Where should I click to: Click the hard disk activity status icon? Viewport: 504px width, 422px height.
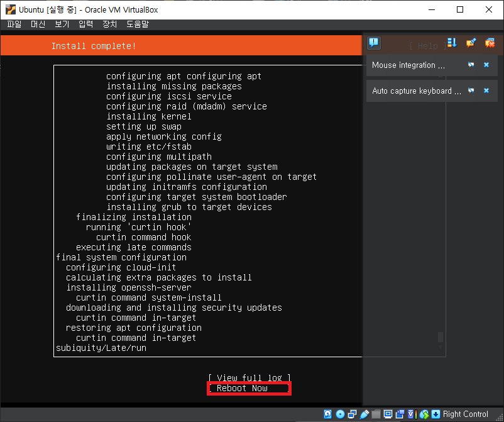[327, 414]
